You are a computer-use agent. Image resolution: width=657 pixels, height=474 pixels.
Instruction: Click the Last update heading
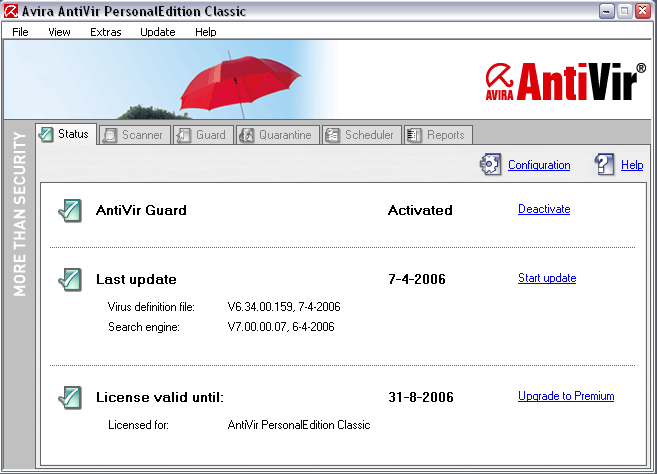click(x=136, y=280)
